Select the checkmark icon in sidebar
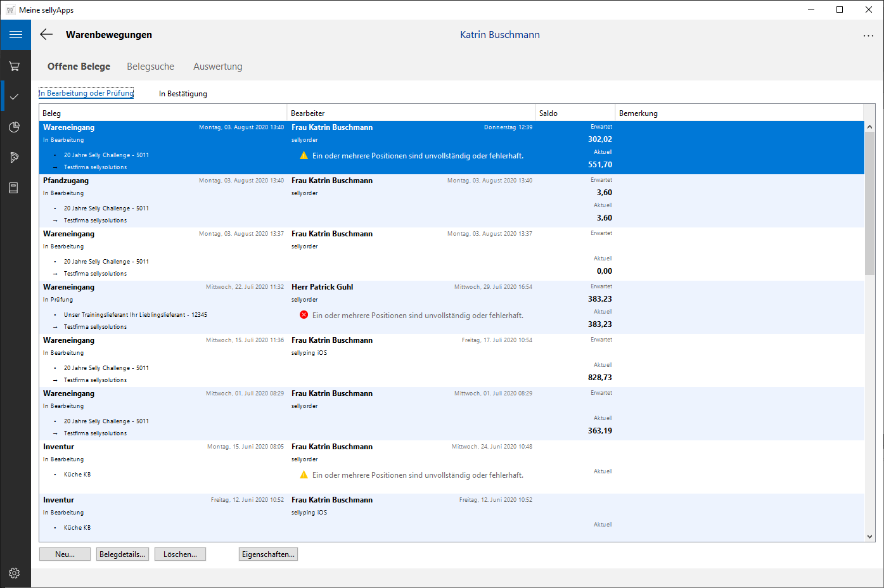The height and width of the screenshot is (588, 884). (x=15, y=96)
